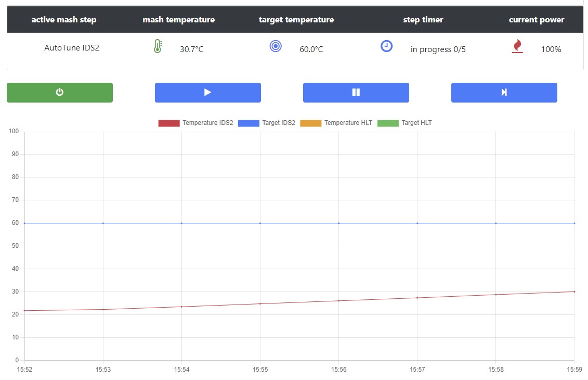The image size is (588, 380).
Task: Click the AutoTune IDS2 step name
Action: click(x=72, y=48)
